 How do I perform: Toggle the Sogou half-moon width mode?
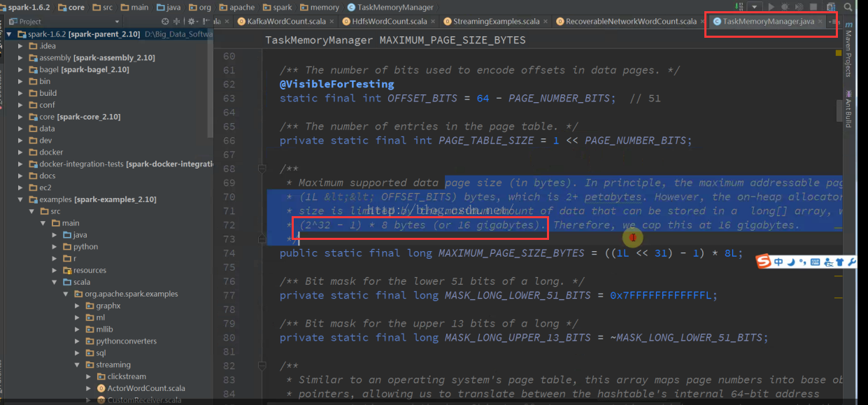click(x=791, y=262)
